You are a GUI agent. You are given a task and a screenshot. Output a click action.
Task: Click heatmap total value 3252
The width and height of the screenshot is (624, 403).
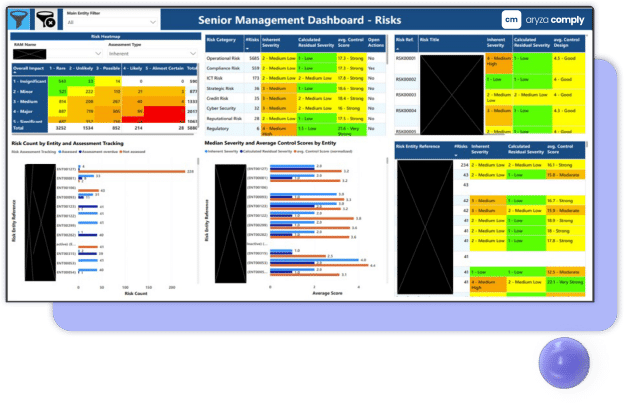tap(61, 128)
